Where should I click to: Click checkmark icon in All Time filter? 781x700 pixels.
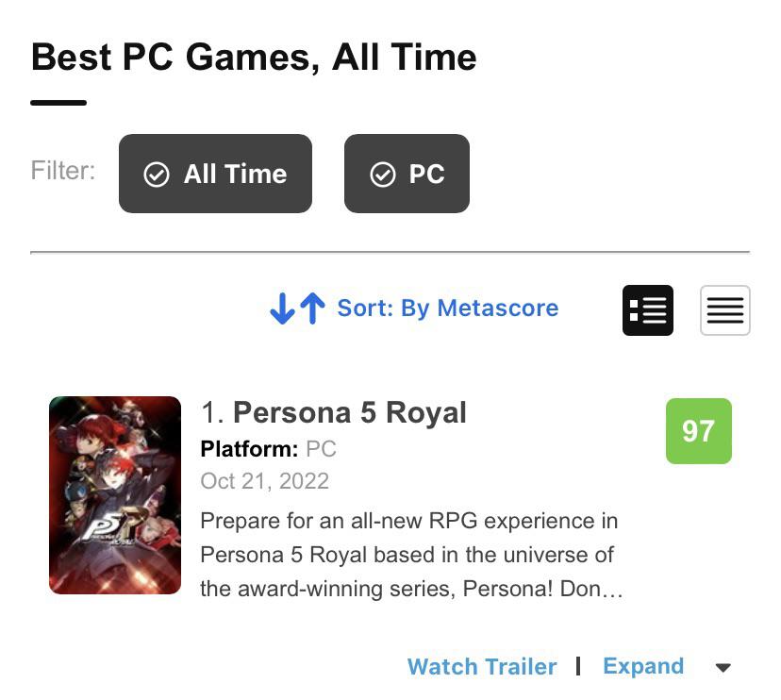tap(157, 175)
